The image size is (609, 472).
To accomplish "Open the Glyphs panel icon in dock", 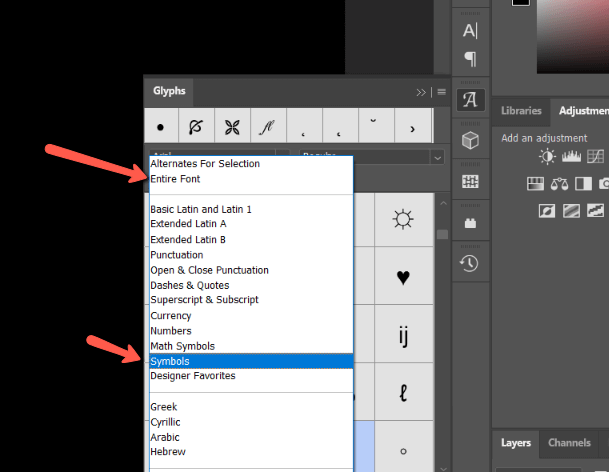I will pyautogui.click(x=469, y=100).
